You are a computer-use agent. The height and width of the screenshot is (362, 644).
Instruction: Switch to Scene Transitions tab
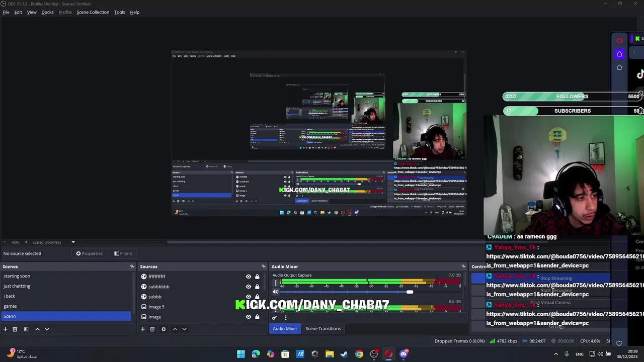323,329
